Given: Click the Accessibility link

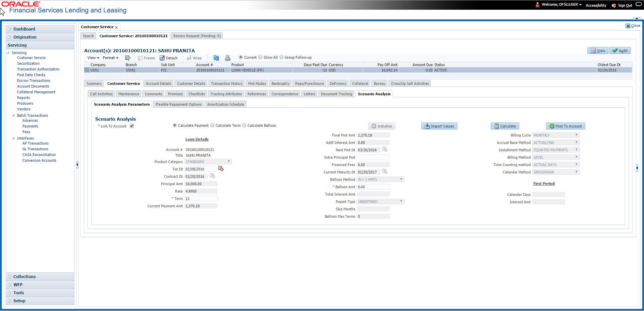Looking at the screenshot, I should click(x=596, y=5).
